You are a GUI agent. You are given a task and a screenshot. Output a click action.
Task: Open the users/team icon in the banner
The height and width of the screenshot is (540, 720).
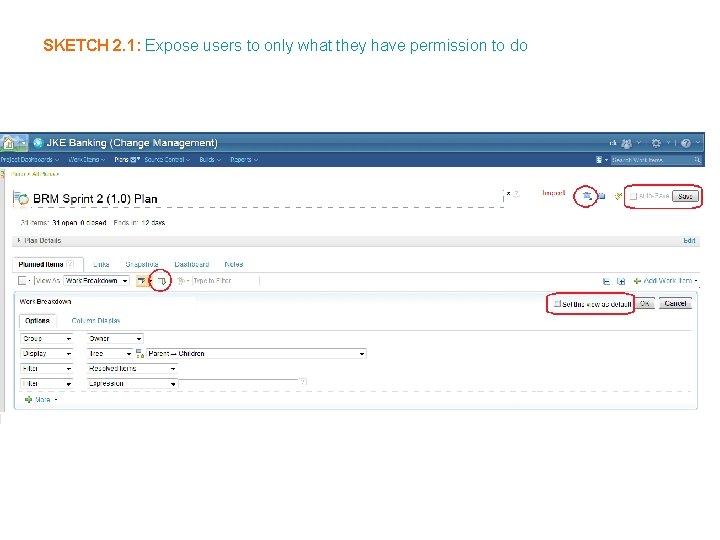(626, 144)
